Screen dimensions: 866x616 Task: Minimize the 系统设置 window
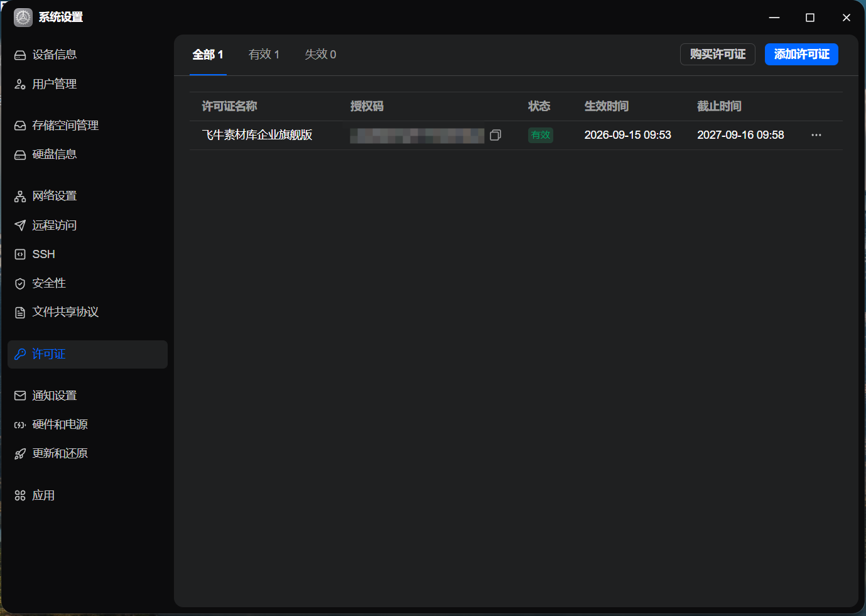point(774,18)
